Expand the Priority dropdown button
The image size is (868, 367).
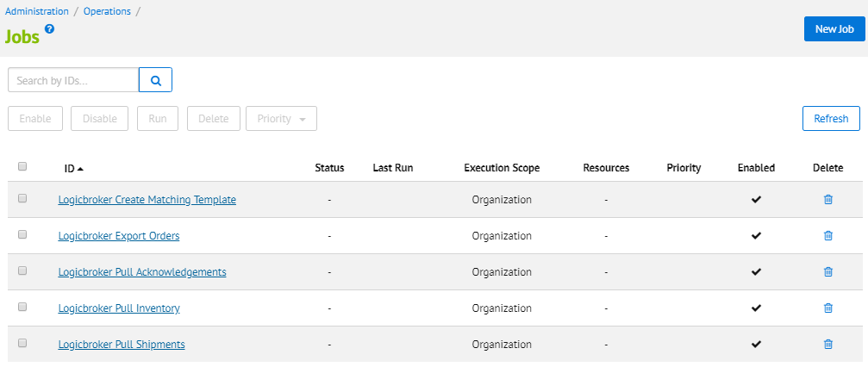(281, 119)
